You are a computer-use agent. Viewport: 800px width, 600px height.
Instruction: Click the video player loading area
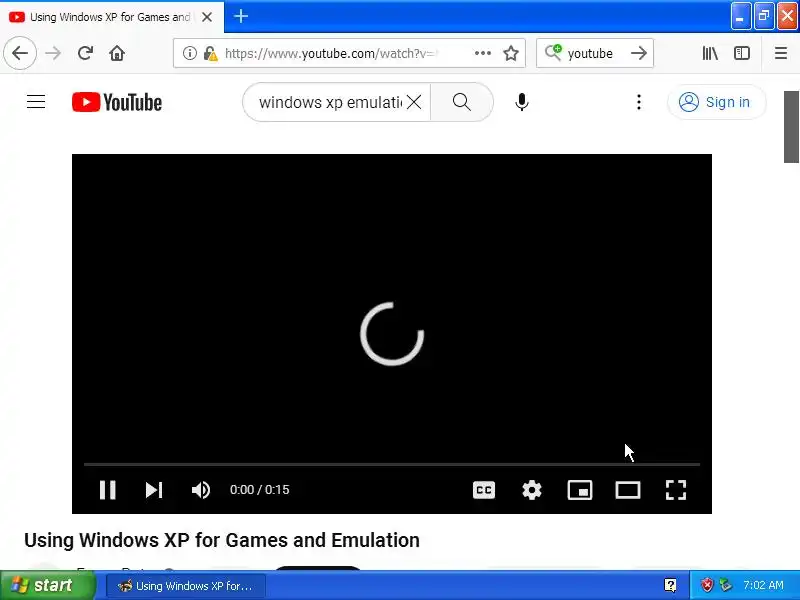pyautogui.click(x=392, y=334)
